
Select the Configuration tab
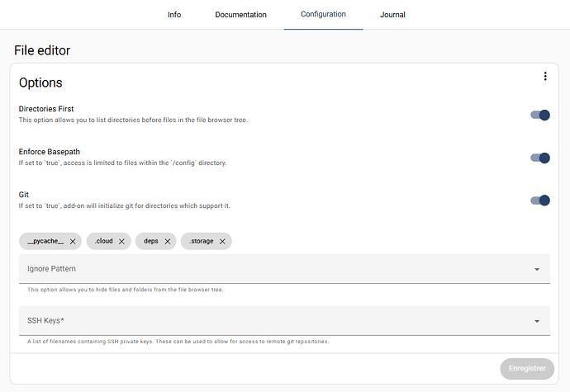[x=323, y=15]
